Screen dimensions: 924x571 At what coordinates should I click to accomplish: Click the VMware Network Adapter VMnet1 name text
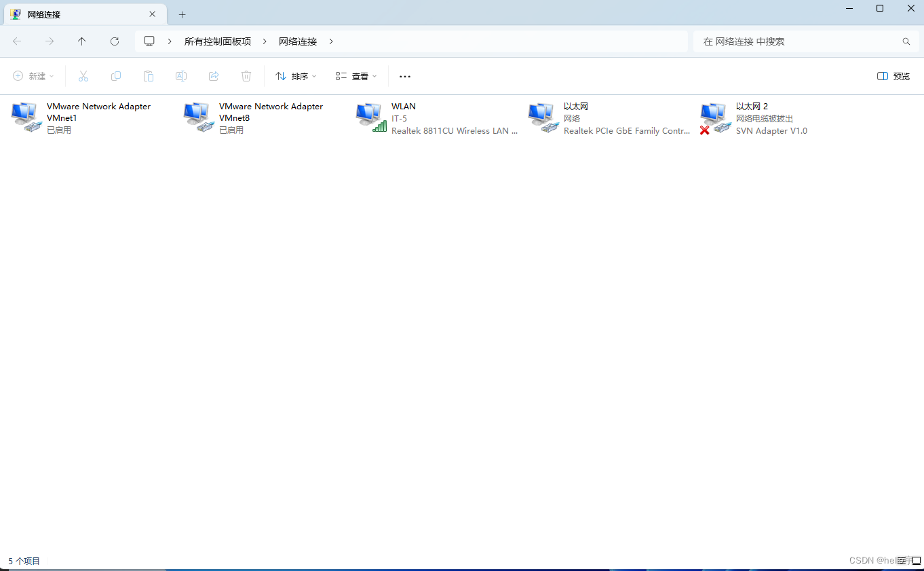coord(98,112)
